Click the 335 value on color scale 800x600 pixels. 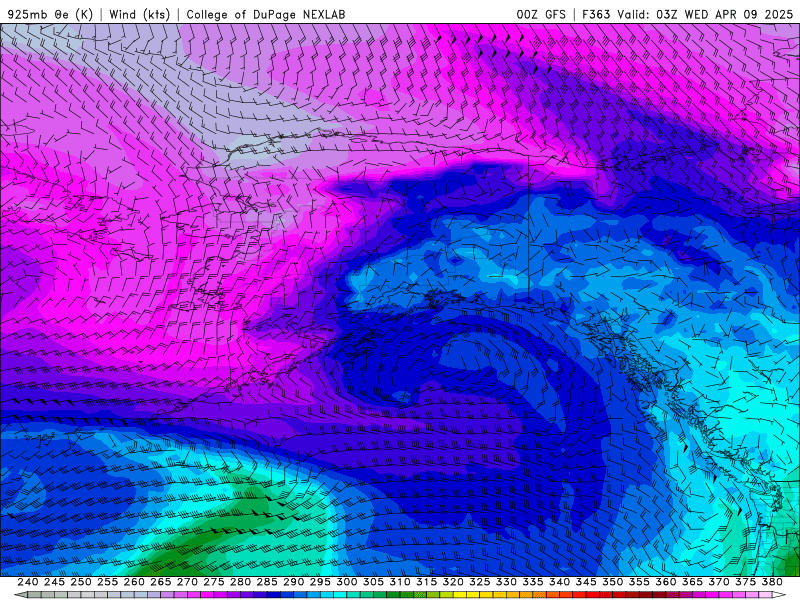pos(533,582)
